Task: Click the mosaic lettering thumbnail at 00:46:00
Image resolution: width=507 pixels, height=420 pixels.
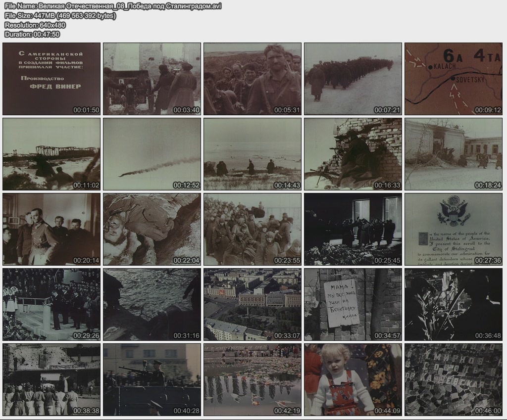Action: [454, 379]
